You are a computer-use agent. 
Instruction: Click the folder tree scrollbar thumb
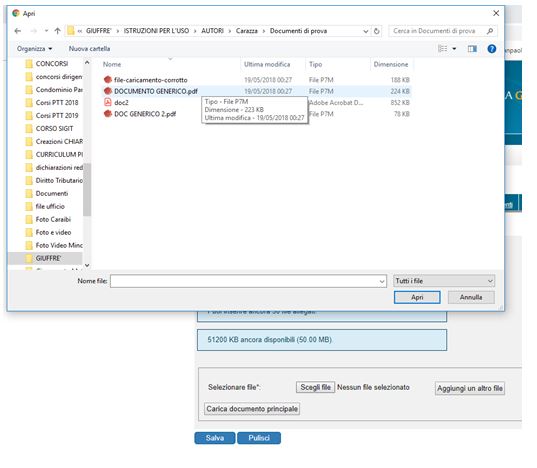87,189
